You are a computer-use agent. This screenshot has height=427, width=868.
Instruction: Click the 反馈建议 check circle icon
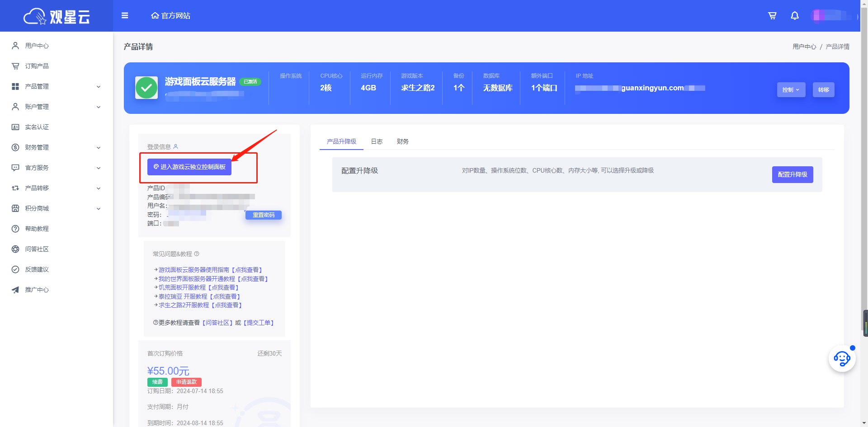pos(15,269)
